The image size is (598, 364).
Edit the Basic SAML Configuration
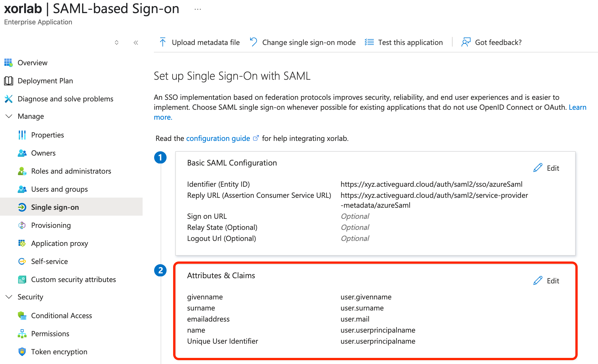(x=546, y=168)
